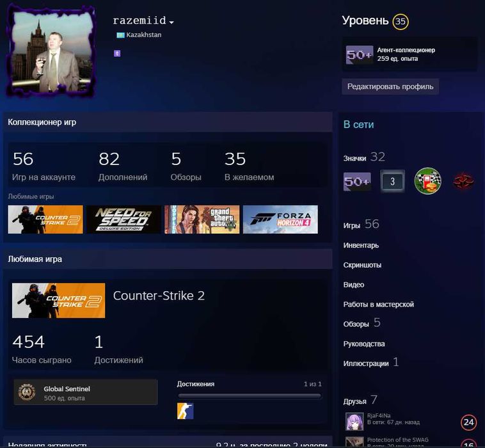Image resolution: width=485 pixels, height=448 pixels.
Task: Click the Редактировать профиль button
Action: click(390, 86)
